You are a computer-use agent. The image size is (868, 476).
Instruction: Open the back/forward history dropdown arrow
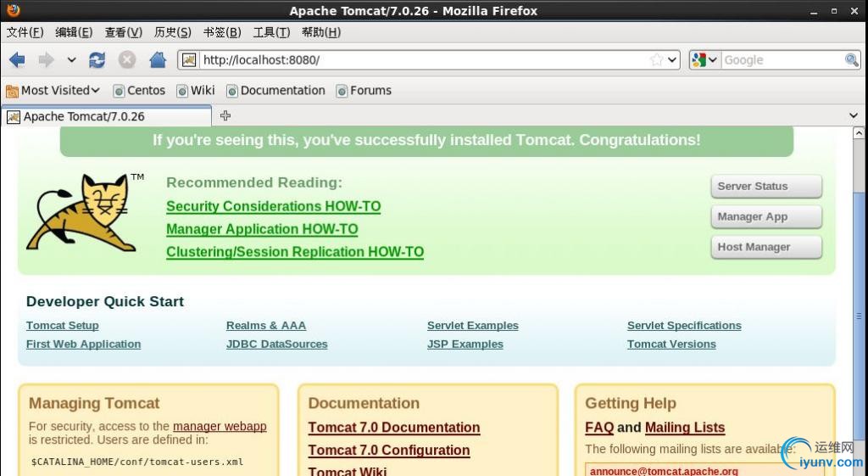tap(71, 60)
